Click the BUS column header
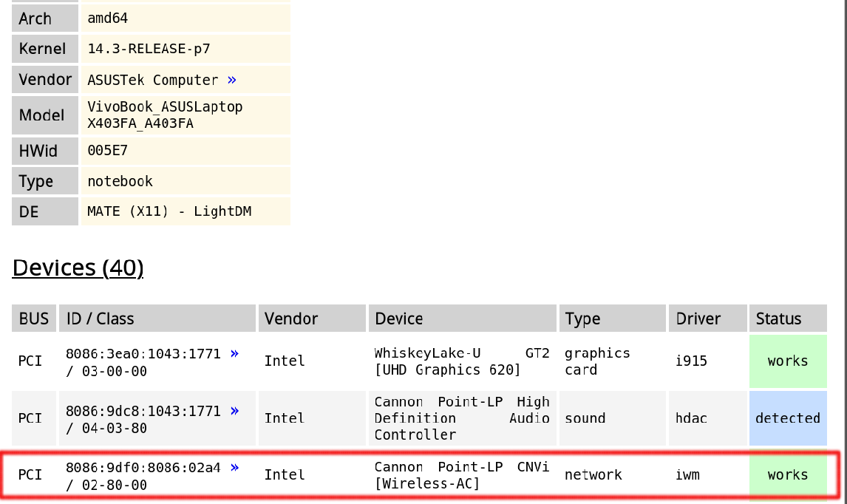 click(x=33, y=319)
